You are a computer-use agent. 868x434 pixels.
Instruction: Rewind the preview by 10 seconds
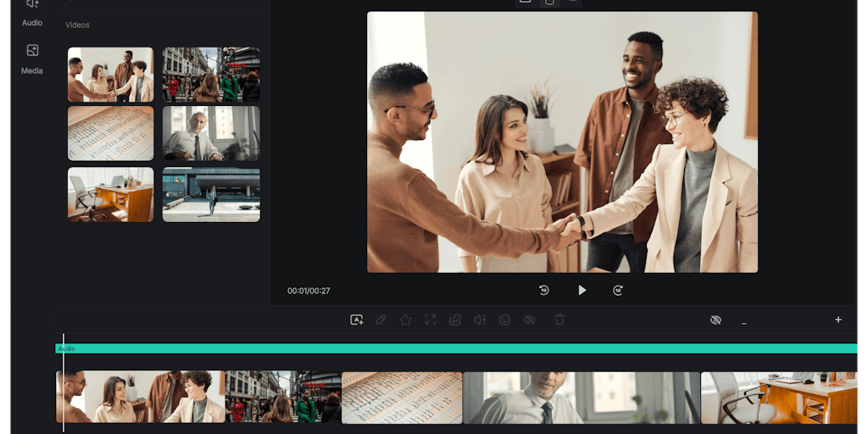[543, 290]
